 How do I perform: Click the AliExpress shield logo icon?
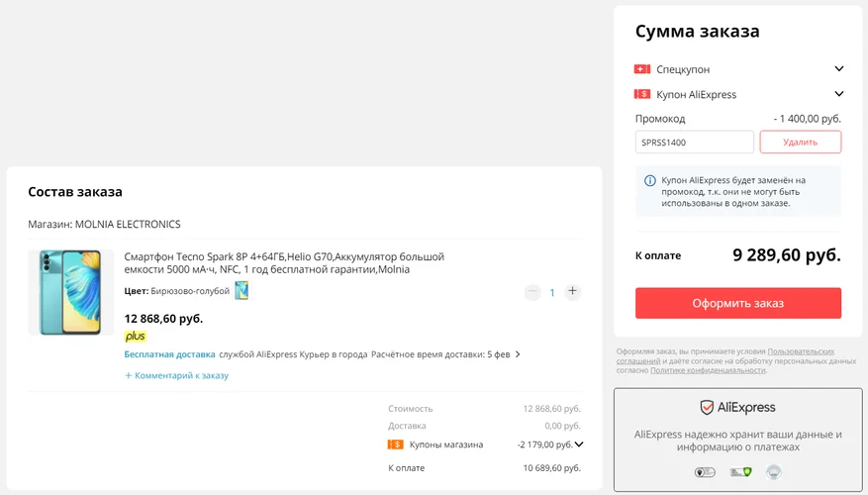tap(707, 408)
